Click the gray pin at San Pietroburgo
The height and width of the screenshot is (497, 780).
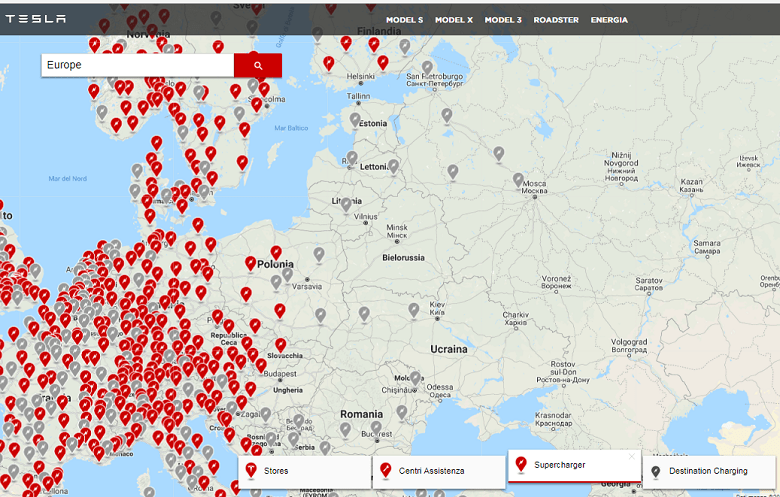click(427, 67)
